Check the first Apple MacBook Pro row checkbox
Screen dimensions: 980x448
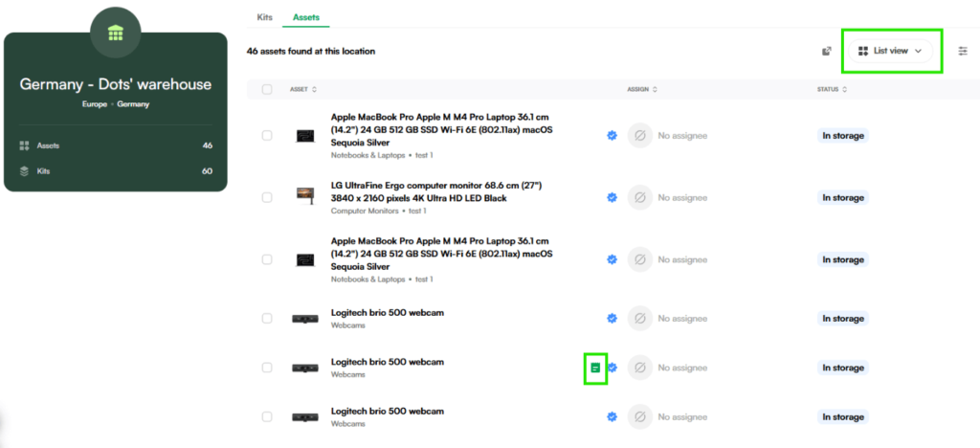click(267, 136)
